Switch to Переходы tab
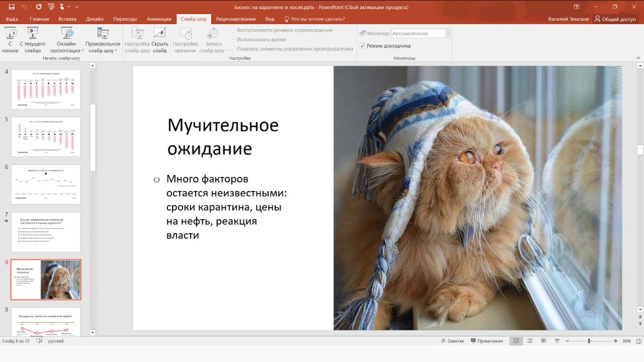The image size is (644, 362). click(x=125, y=19)
